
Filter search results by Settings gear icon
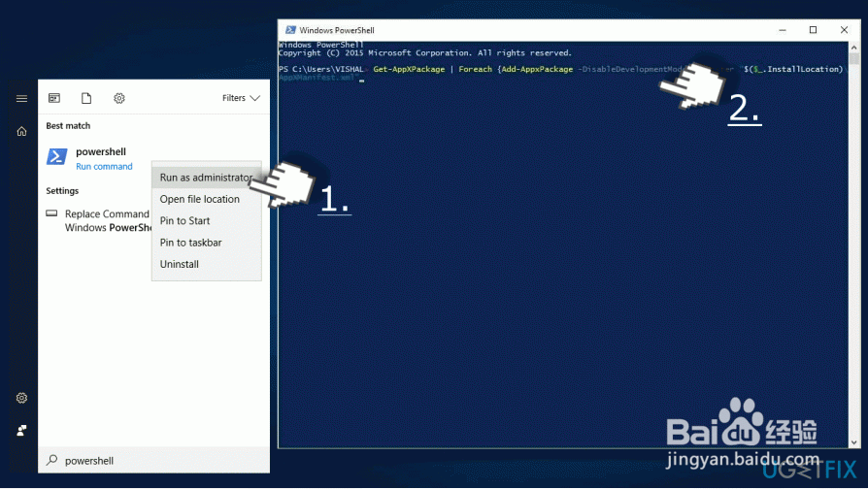119,98
